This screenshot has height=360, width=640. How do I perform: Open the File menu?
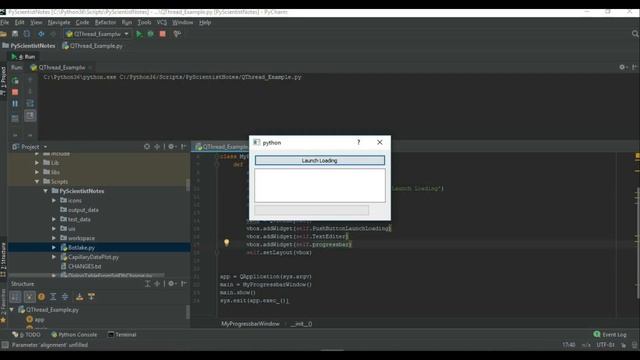[x=5, y=22]
